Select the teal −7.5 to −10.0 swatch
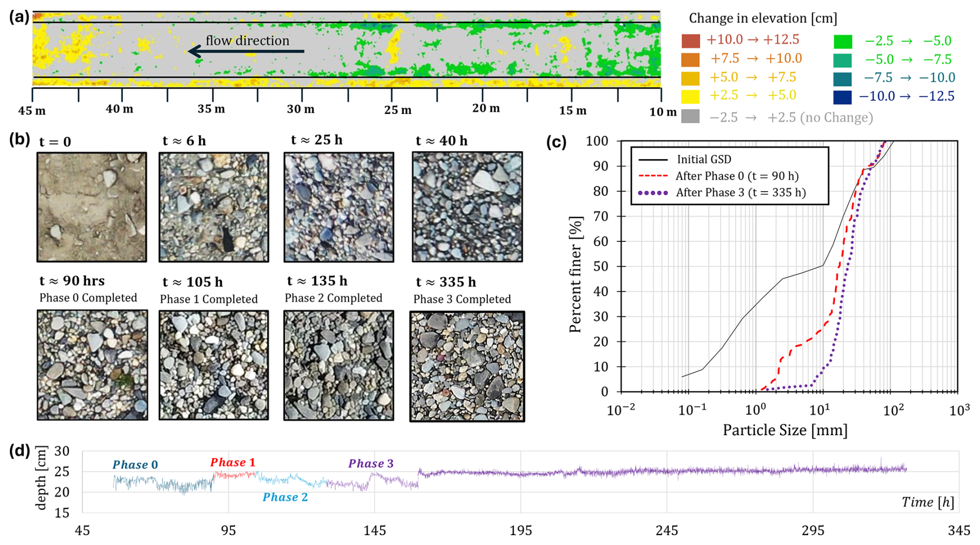The height and width of the screenshot is (545, 980). point(843,79)
